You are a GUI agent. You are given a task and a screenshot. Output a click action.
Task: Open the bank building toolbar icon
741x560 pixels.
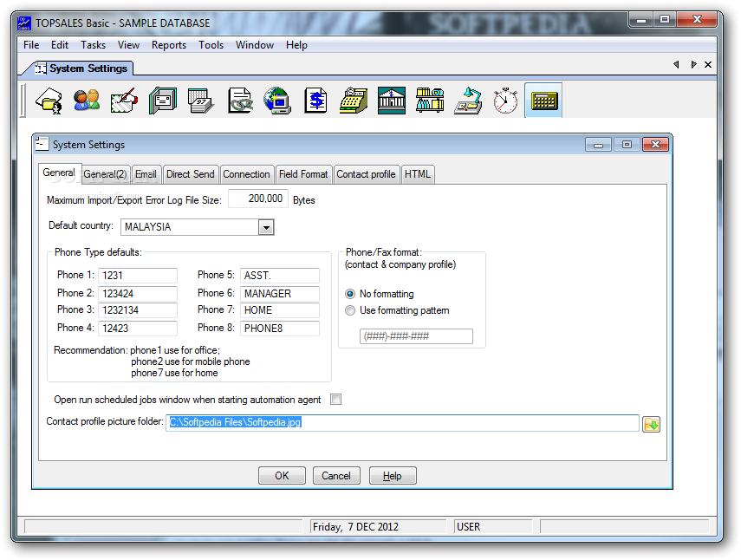point(391,101)
